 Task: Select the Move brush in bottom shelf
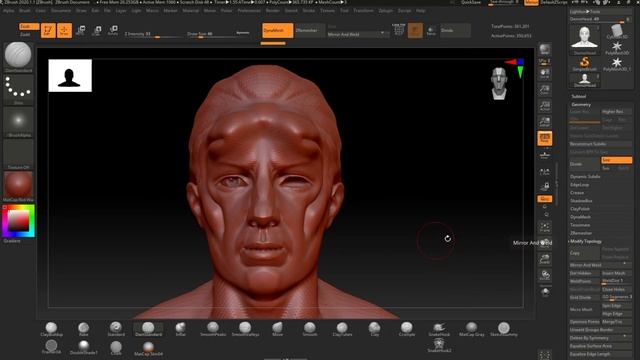coord(278,330)
